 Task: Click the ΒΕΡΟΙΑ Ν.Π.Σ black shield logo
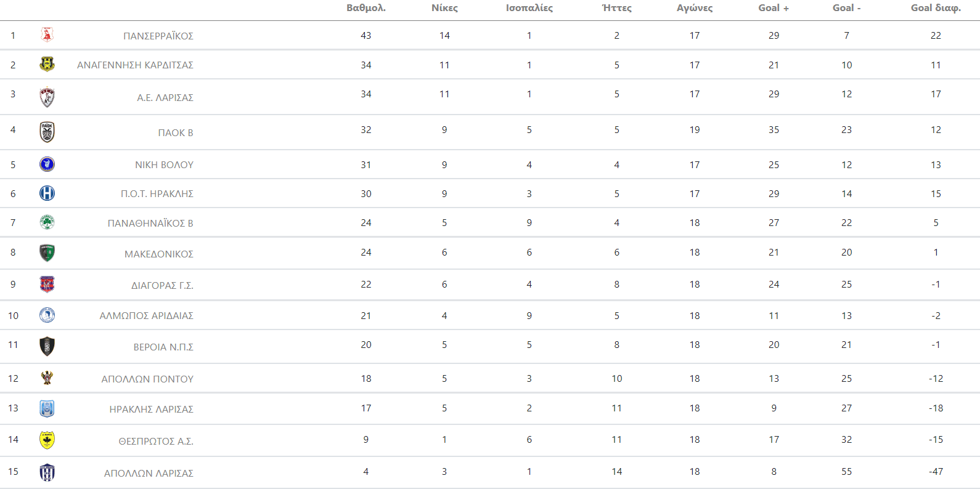[47, 346]
